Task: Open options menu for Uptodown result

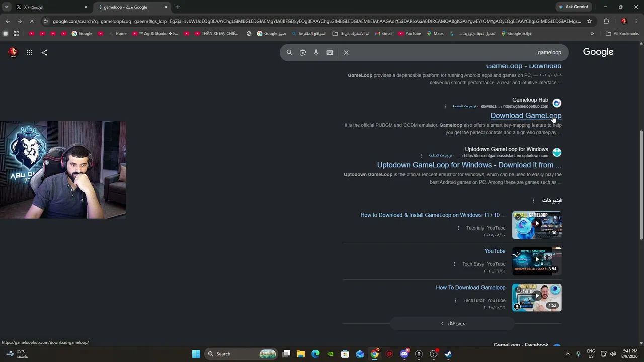Action: (422, 156)
